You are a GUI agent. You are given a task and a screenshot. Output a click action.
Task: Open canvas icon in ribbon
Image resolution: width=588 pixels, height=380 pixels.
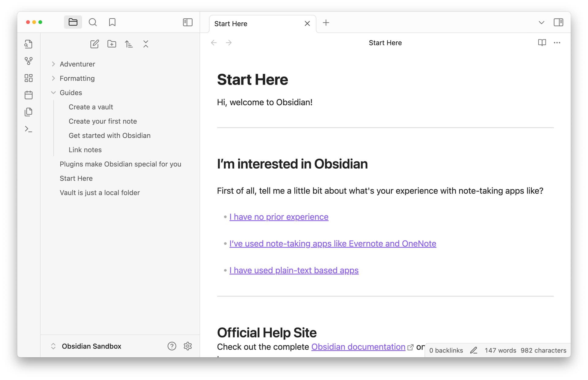click(28, 78)
